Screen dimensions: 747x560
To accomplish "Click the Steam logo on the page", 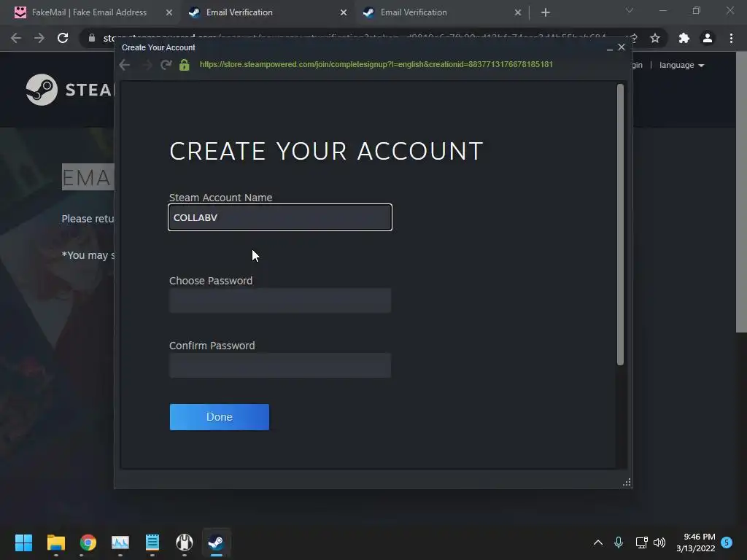I will [42, 90].
